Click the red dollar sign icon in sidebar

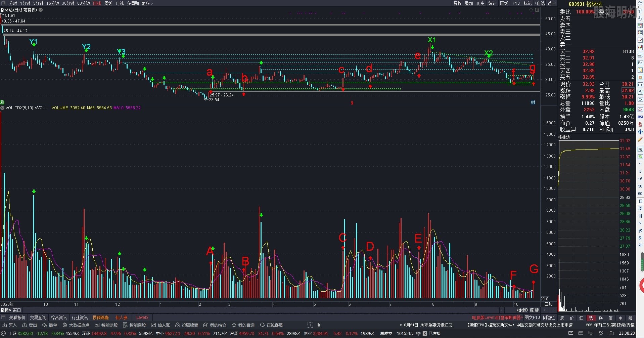click(x=640, y=124)
